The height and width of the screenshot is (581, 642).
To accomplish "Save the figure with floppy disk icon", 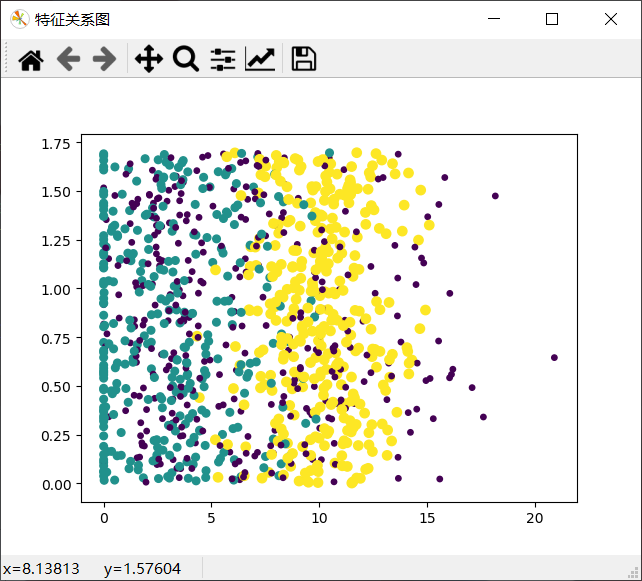I will click(x=303, y=59).
